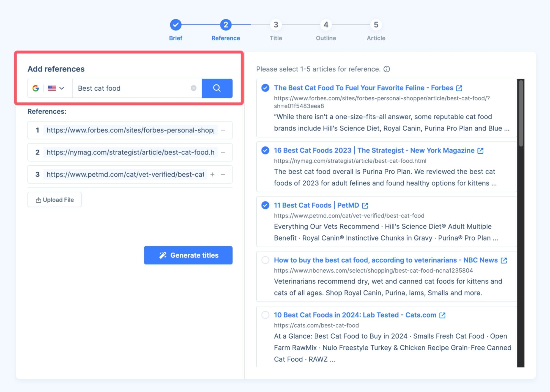Open 11 Best Cat Foods PetMD link
This screenshot has height=392, width=550.
pyautogui.click(x=316, y=205)
